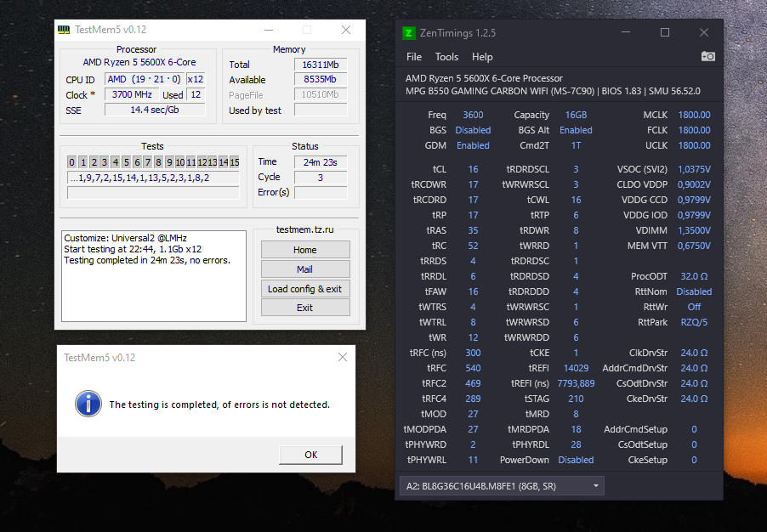The height and width of the screenshot is (532, 767).
Task: Click the BGS Disabled value
Action: click(473, 130)
